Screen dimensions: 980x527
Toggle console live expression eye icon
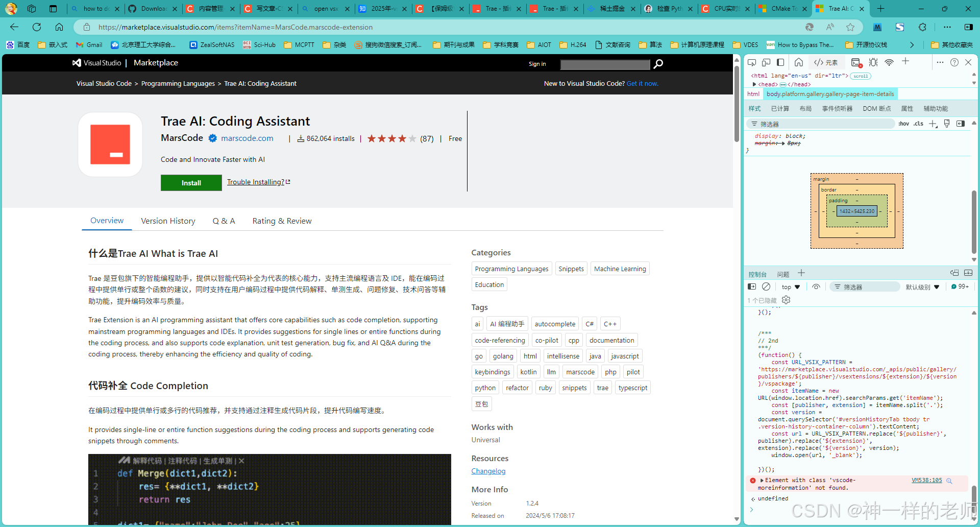[816, 287]
